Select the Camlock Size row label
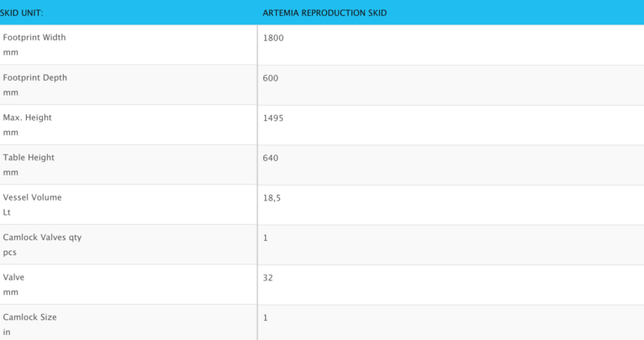The width and height of the screenshot is (644, 340). [x=30, y=317]
